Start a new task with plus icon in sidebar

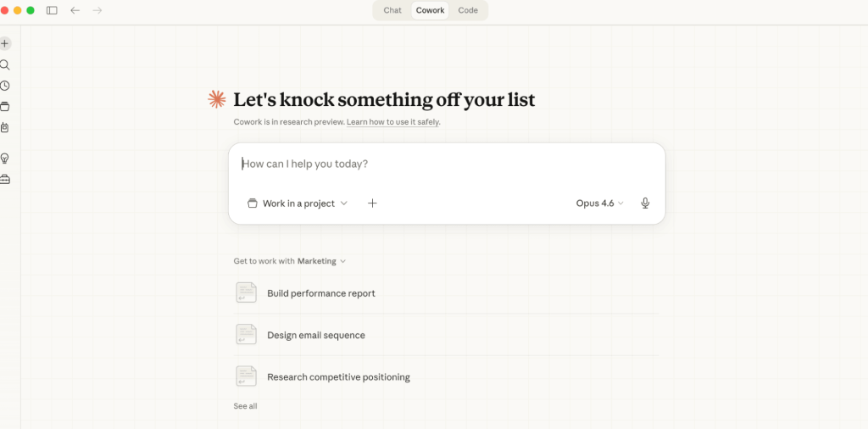(4, 43)
